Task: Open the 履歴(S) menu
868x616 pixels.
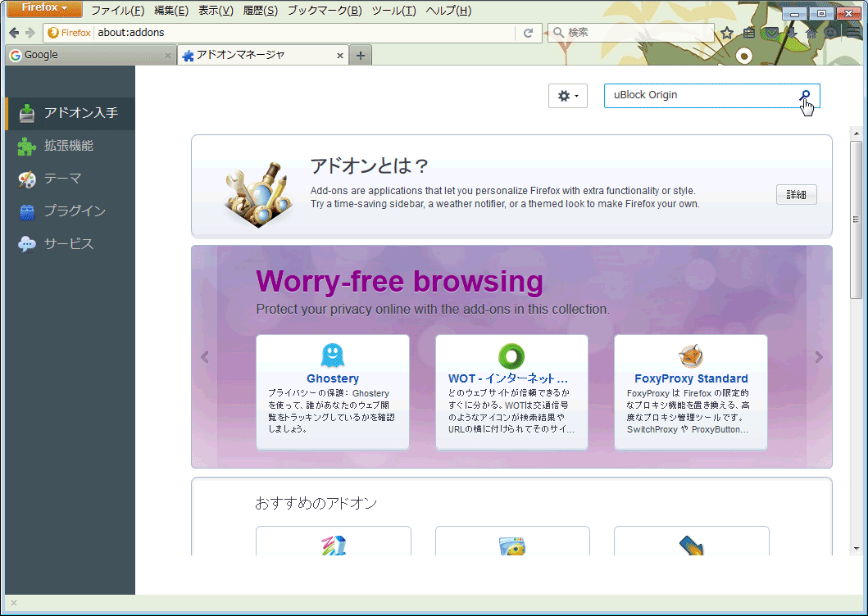Action: pyautogui.click(x=260, y=11)
